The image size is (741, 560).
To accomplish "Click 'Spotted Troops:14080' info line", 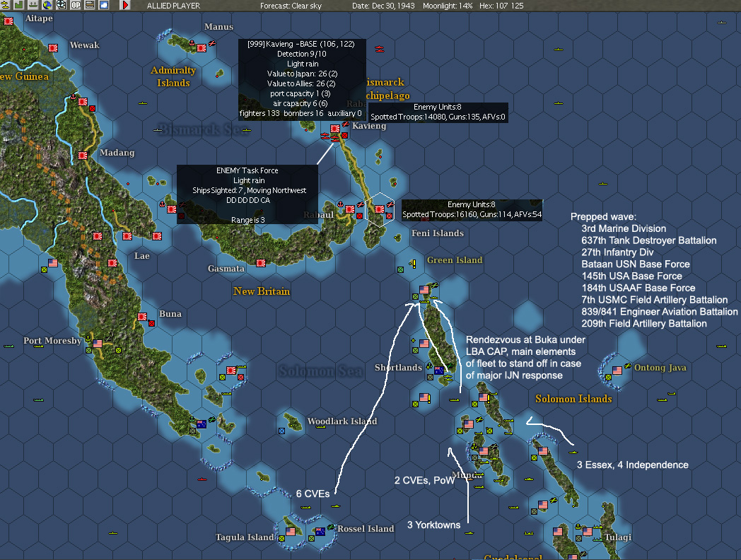I will (x=438, y=117).
